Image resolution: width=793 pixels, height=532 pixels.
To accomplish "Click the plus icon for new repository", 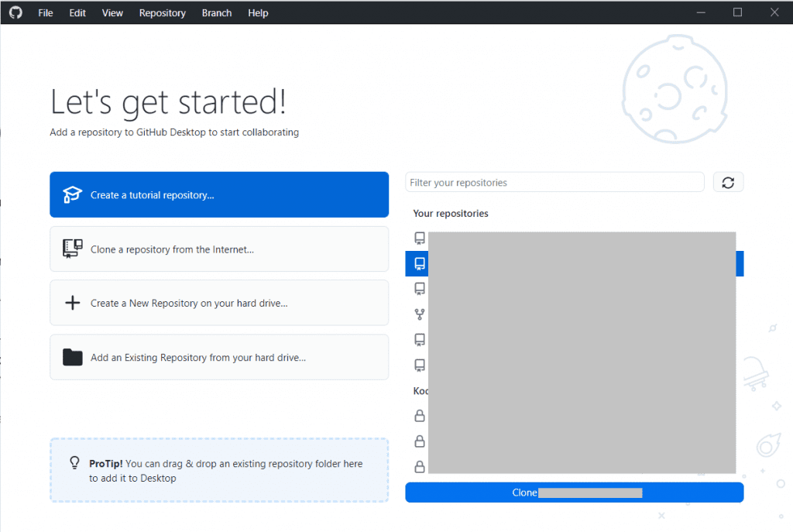I will click(72, 302).
